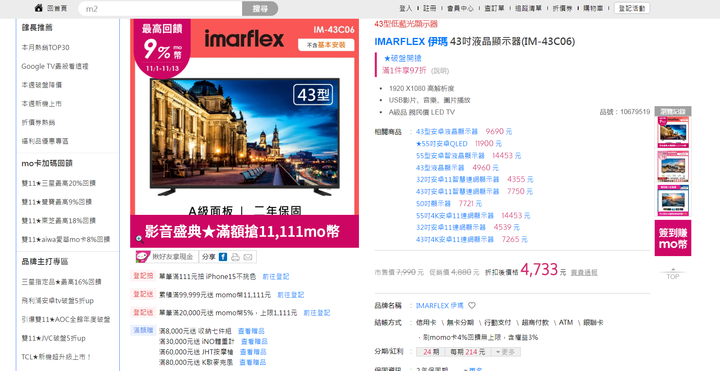Viewport: 720px width, 371px height.
Task: Print the page using the printer icon
Action: 235,257
